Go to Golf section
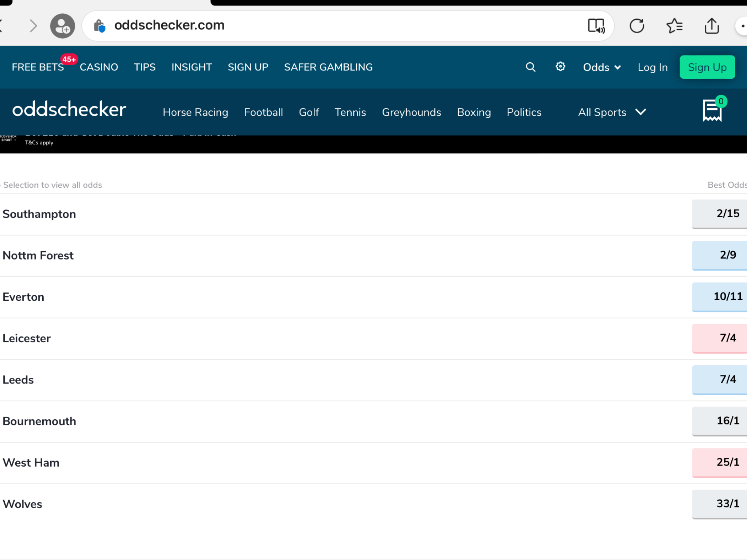 [309, 112]
